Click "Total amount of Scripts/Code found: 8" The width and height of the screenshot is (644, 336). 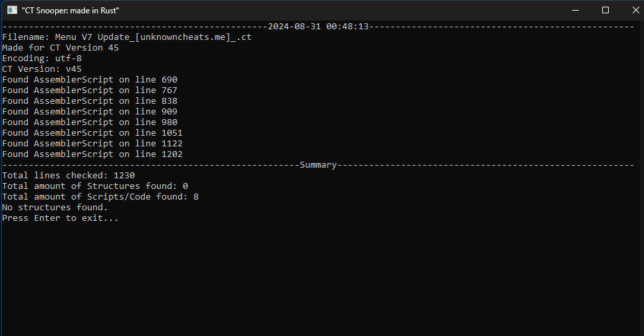100,197
